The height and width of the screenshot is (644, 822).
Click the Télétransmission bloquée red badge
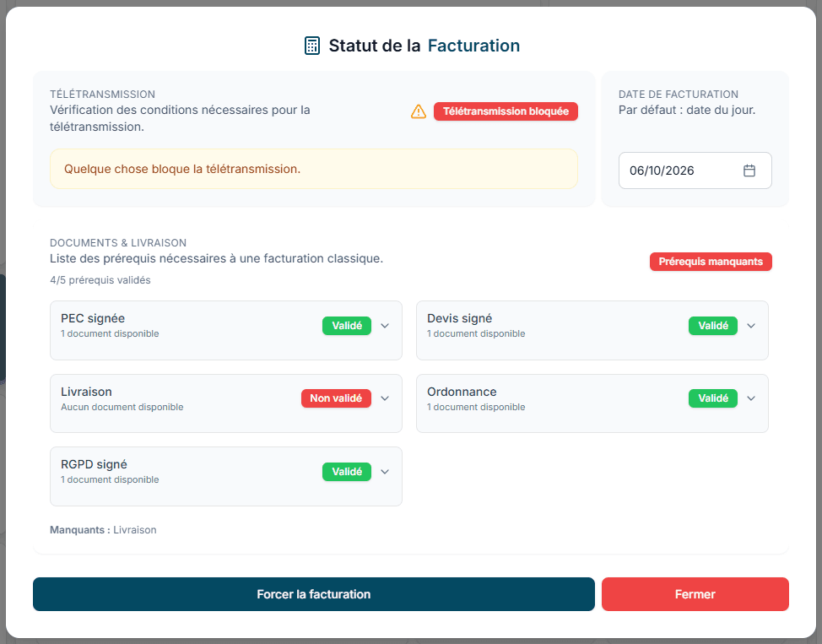(x=506, y=111)
